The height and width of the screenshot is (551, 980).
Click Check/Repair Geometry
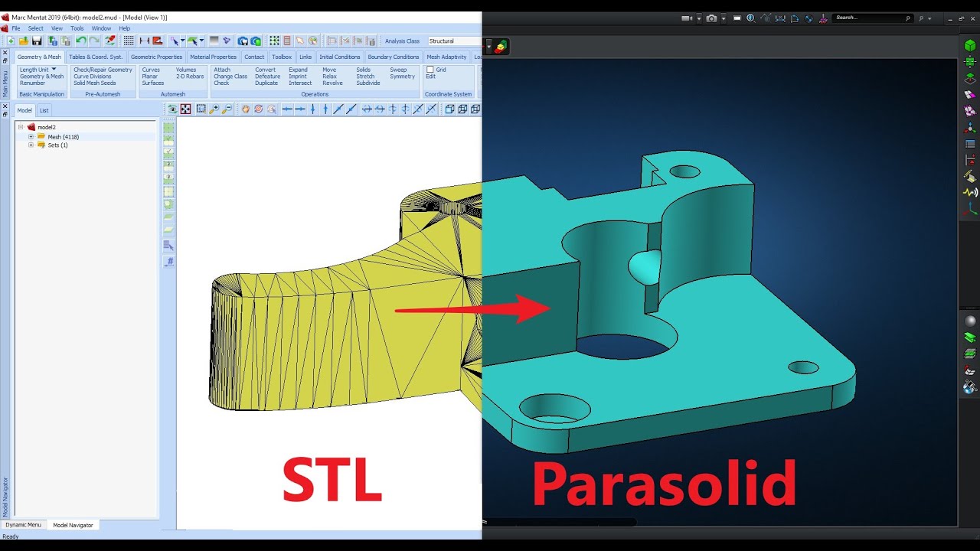pyautogui.click(x=103, y=70)
